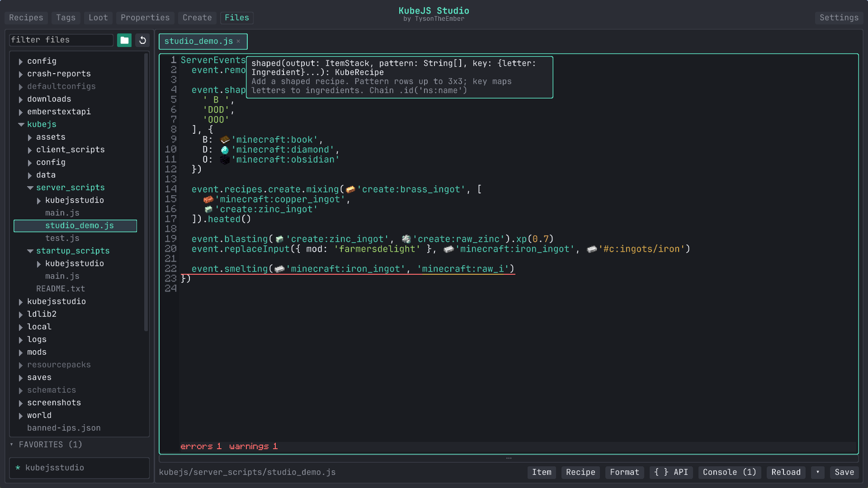Image resolution: width=868 pixels, height=488 pixels.
Task: Expand the client_scripts folder
Action: (30, 150)
